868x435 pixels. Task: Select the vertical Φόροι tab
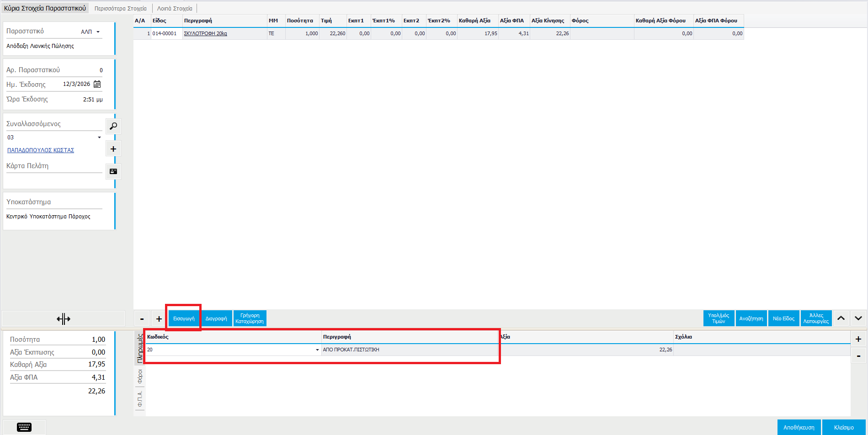click(140, 377)
